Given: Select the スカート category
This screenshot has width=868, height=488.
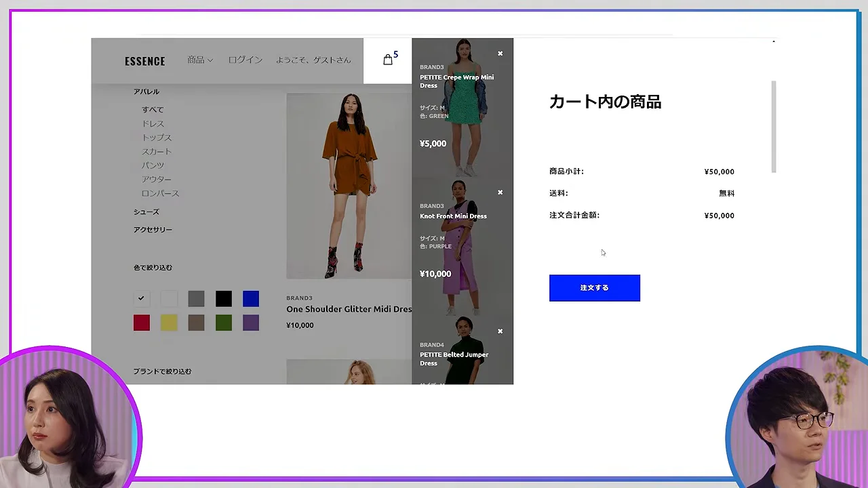Looking at the screenshot, I should (x=157, y=152).
